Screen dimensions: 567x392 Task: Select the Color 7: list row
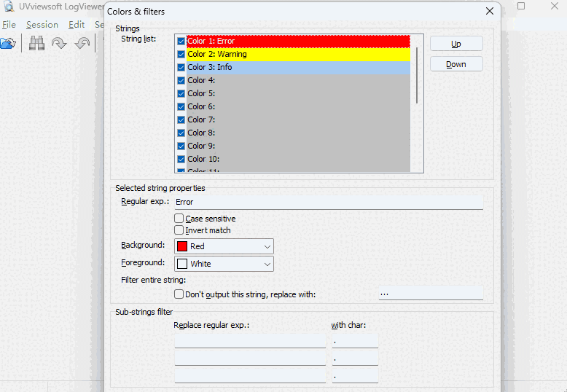[x=298, y=119]
